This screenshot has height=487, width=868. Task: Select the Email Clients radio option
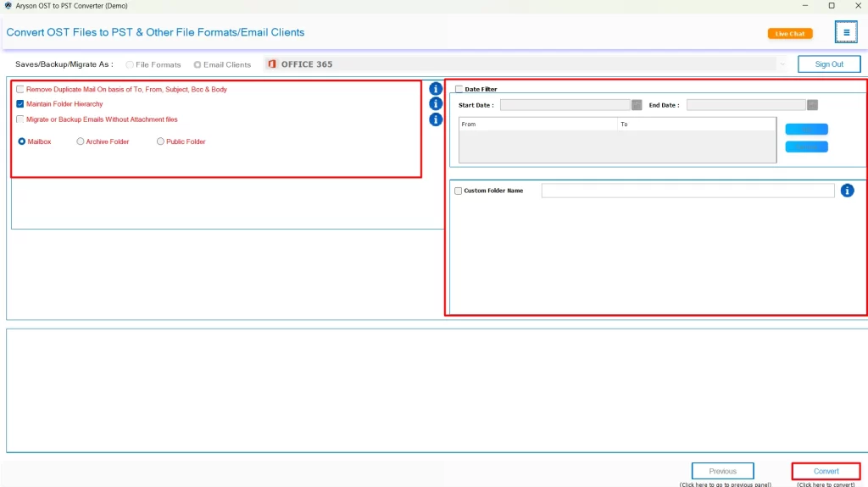(197, 64)
